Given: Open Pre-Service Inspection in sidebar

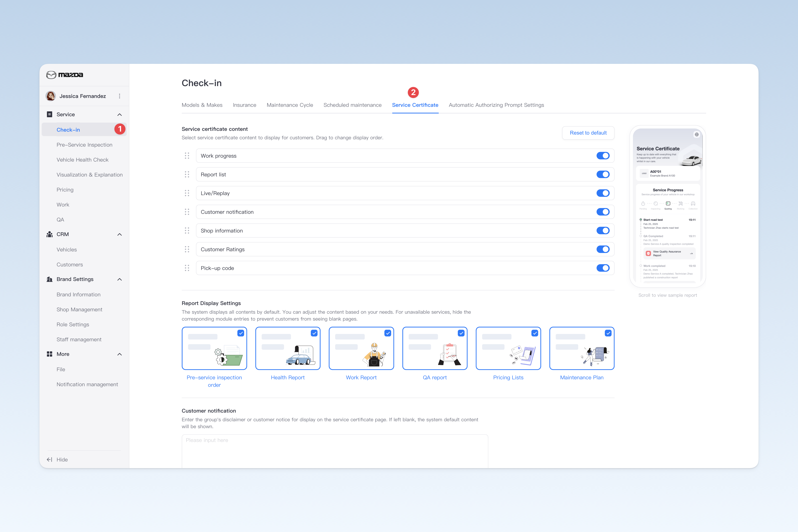Looking at the screenshot, I should coord(85,145).
